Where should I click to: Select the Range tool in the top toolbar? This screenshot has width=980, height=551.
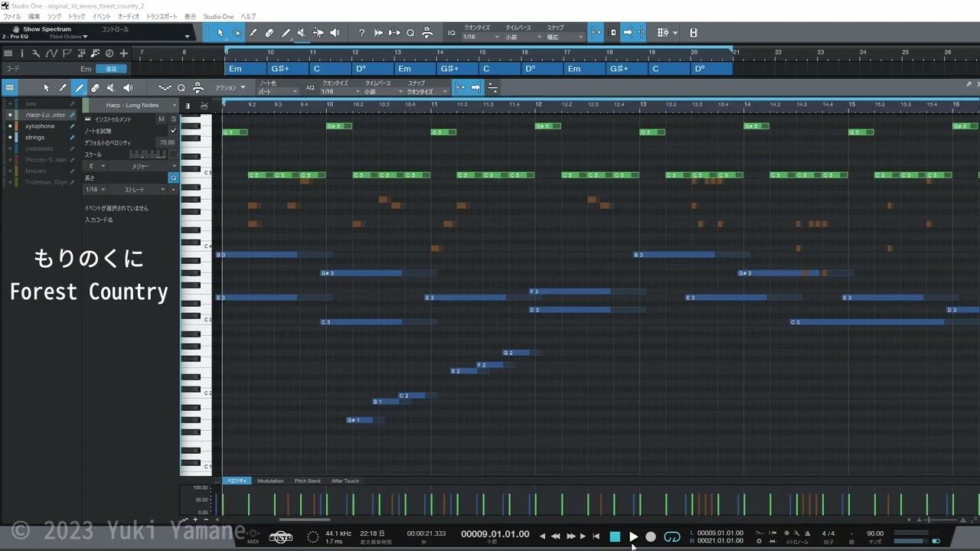[237, 33]
